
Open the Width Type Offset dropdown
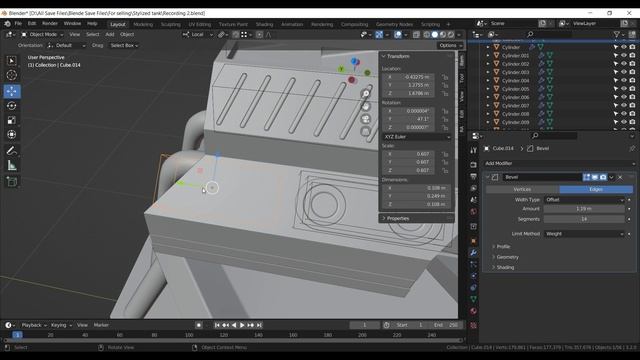point(584,200)
